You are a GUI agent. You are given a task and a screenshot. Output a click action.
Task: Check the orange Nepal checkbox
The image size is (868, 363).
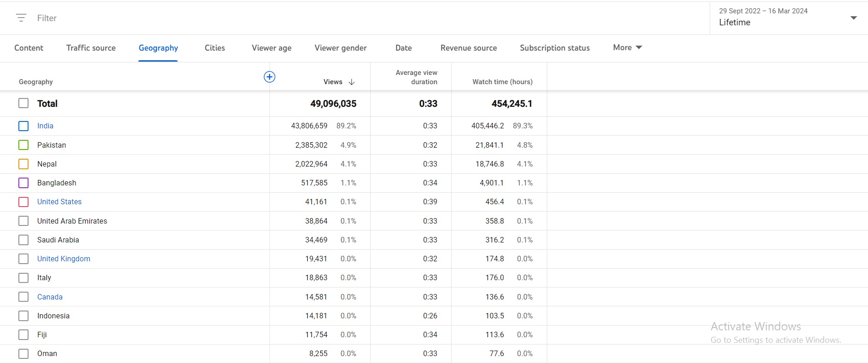[23, 164]
